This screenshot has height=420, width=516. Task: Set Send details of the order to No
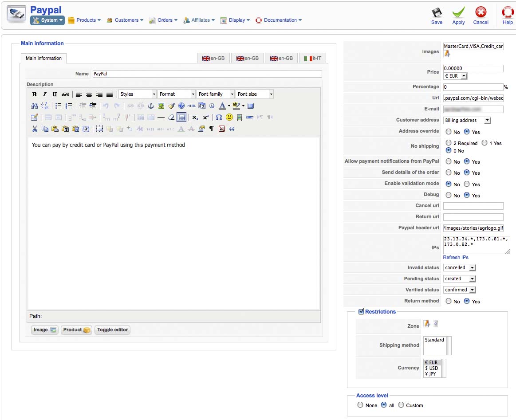pos(448,173)
